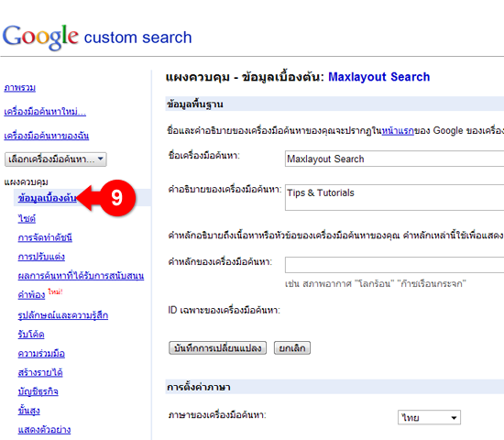Open the คำพ้อง sidebar link
The image size is (504, 440).
point(31,294)
